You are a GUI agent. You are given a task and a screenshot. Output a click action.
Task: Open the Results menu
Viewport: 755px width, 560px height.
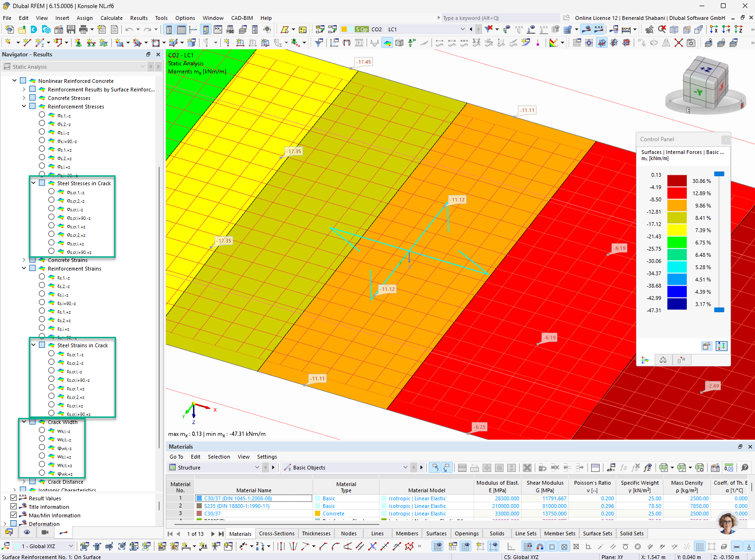click(139, 18)
